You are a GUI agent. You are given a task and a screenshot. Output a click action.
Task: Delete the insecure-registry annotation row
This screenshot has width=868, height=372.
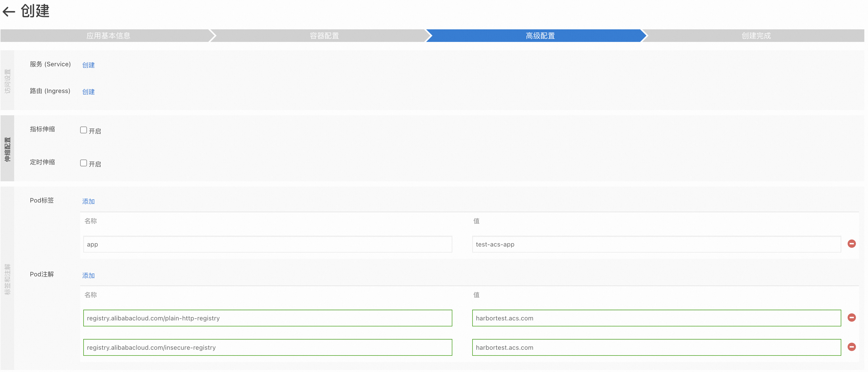click(851, 347)
